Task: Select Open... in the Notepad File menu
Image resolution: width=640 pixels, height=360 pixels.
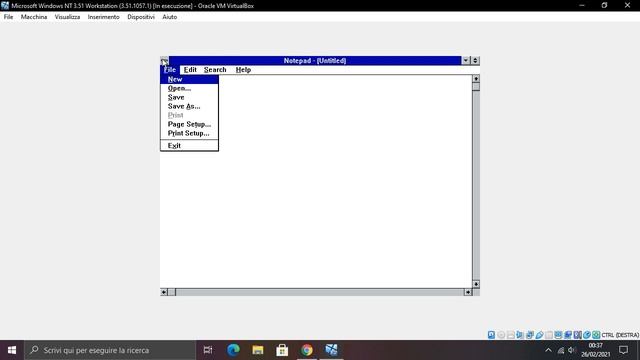Action: [189, 88]
